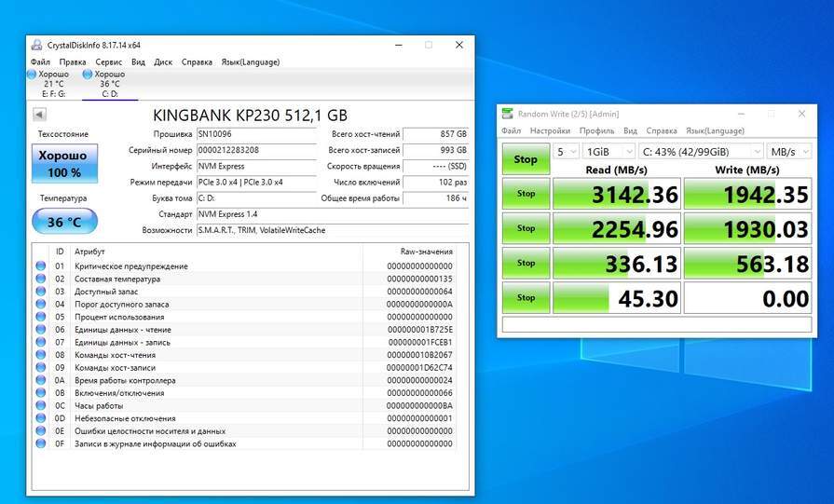Open Файл menu in CrystalDiskInfo
The height and width of the screenshot is (504, 834).
[40, 62]
